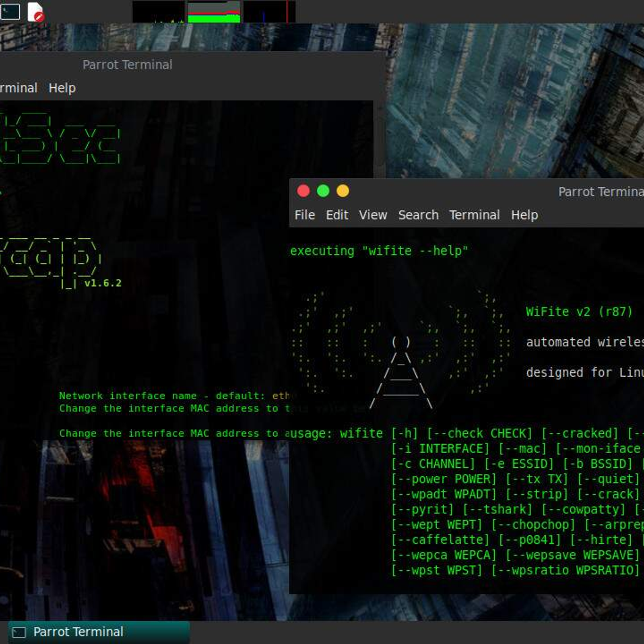Click the '[--wepca WEPCA]' option text

pos(444,555)
